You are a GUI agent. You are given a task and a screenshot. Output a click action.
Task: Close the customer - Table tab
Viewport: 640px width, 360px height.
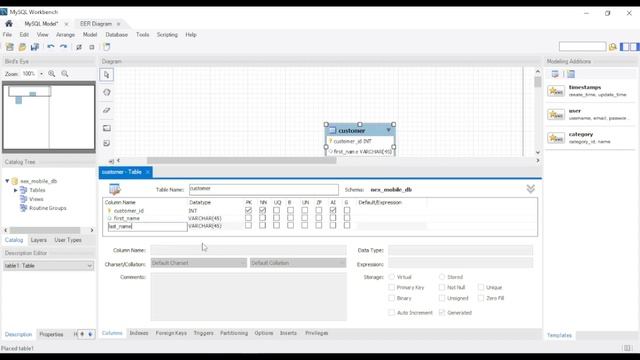click(x=148, y=172)
